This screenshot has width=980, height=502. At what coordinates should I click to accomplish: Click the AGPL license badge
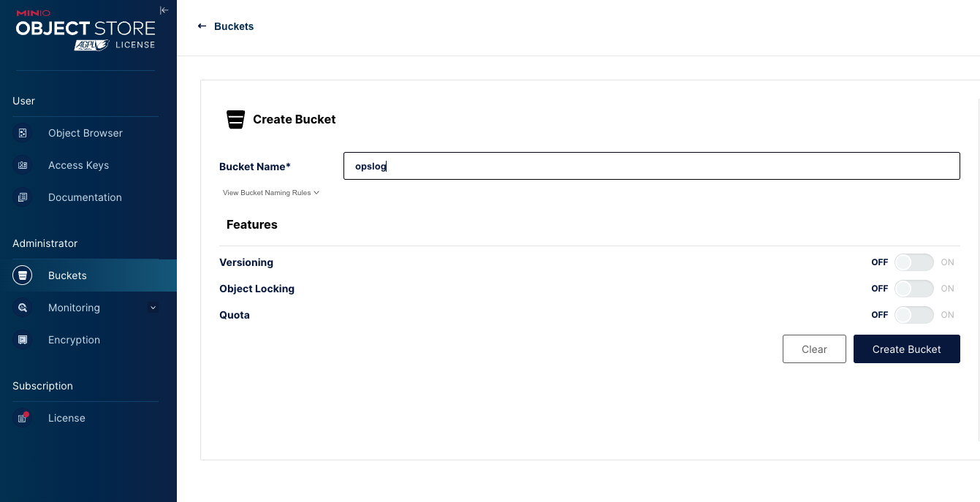tap(91, 45)
